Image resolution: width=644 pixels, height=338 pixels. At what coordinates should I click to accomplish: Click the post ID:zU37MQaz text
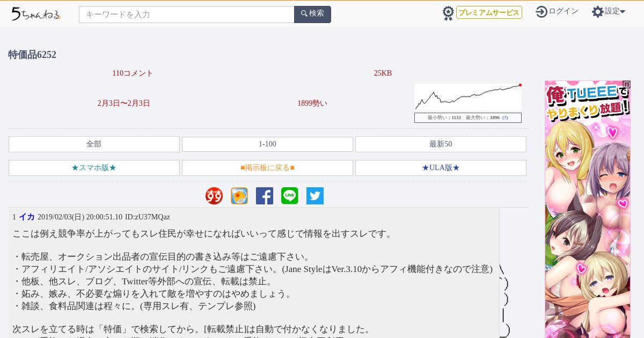tap(148, 217)
